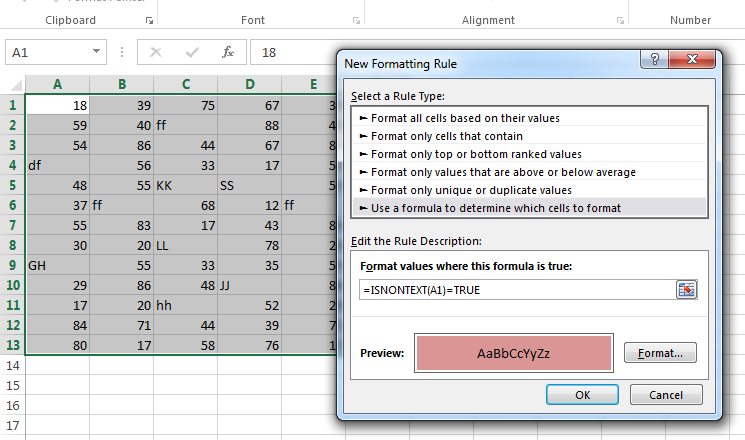
Task: Click the Cancel button
Action: pos(666,395)
